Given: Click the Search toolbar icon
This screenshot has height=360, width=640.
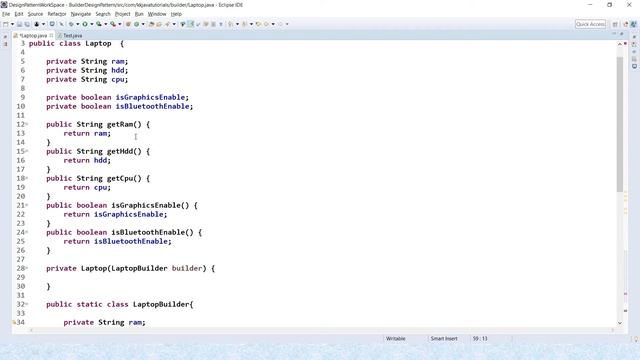Looking at the screenshot, I should (167, 24).
